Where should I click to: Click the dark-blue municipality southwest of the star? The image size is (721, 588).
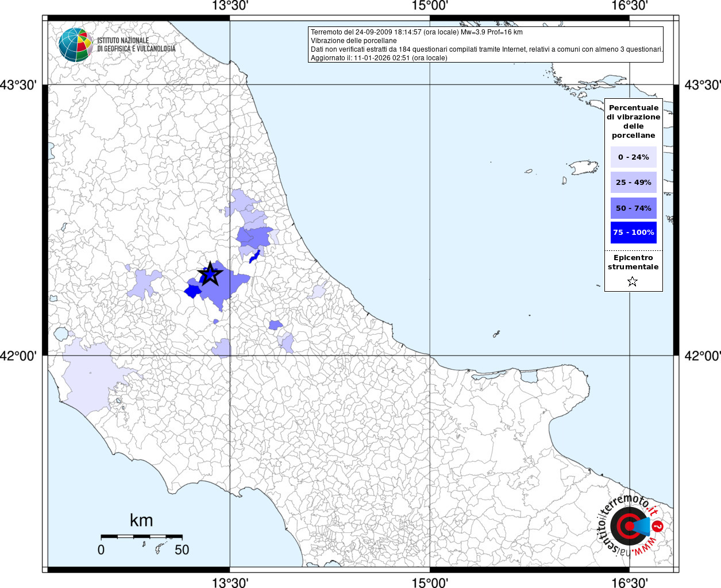[192, 291]
